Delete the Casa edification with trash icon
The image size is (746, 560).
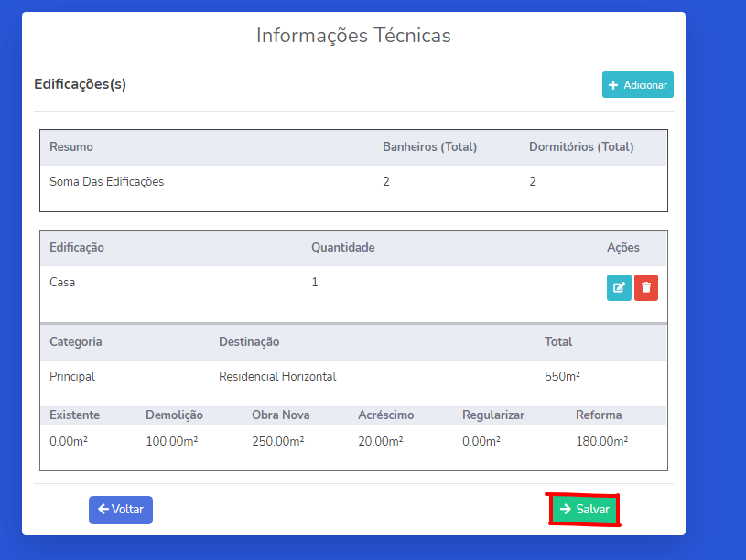[x=646, y=287]
